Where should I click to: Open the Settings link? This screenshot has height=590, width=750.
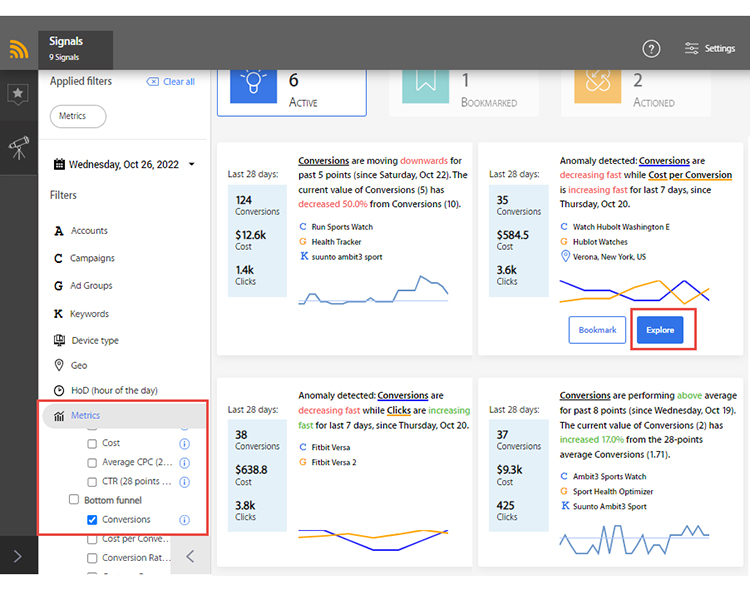click(719, 48)
